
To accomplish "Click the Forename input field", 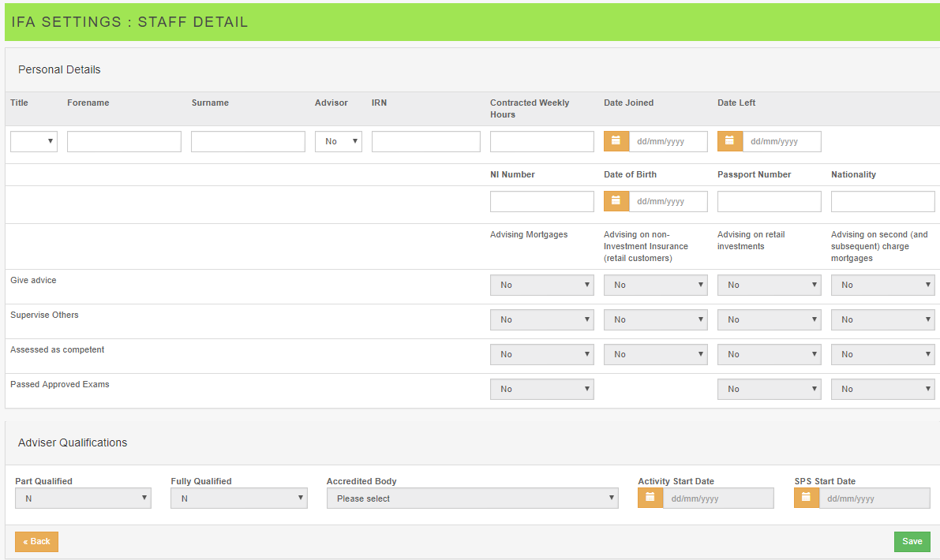I will (x=124, y=141).
